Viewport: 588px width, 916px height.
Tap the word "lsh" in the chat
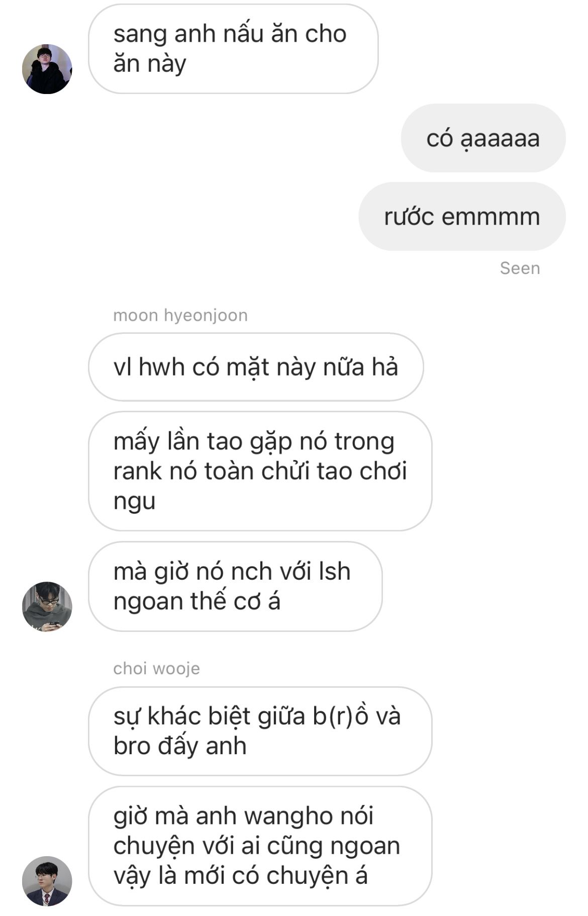point(334,572)
